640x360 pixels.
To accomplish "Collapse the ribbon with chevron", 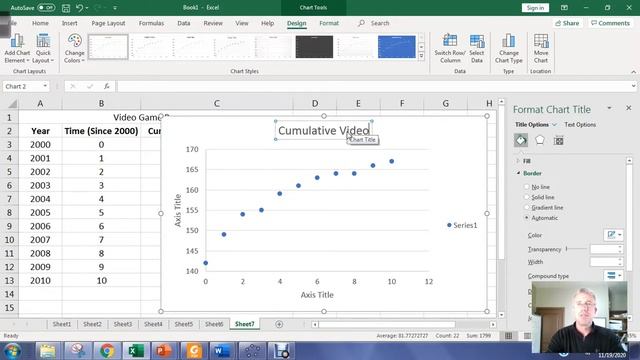I will click(x=633, y=72).
